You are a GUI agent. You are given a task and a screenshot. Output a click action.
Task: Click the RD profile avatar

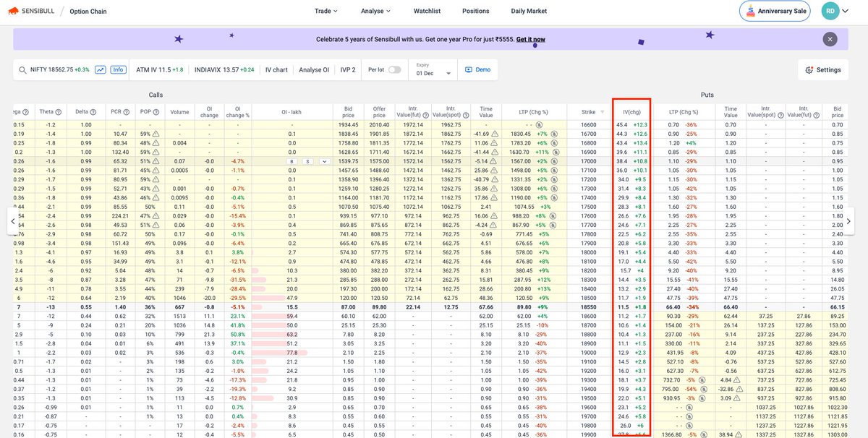point(830,11)
